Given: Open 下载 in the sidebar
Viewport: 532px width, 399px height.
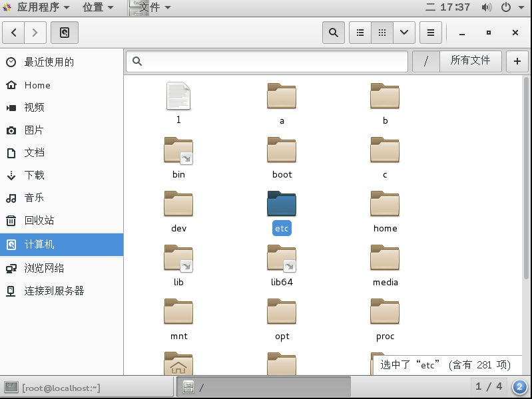Looking at the screenshot, I should pos(61,176).
